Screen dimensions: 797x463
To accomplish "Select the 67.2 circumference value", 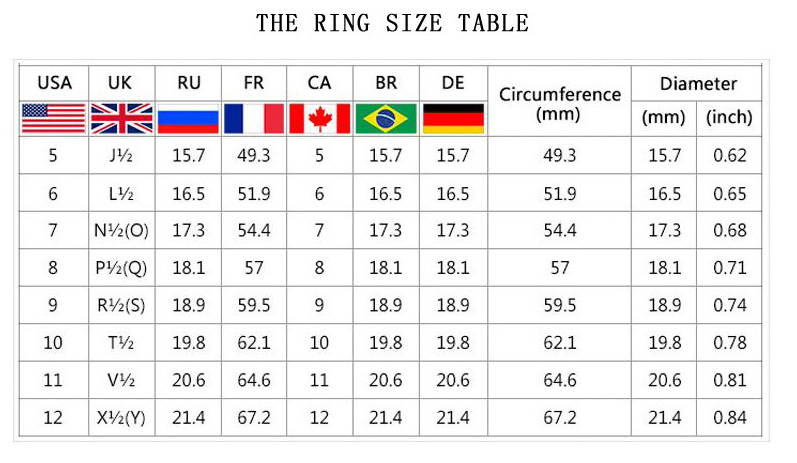I will (x=559, y=418).
